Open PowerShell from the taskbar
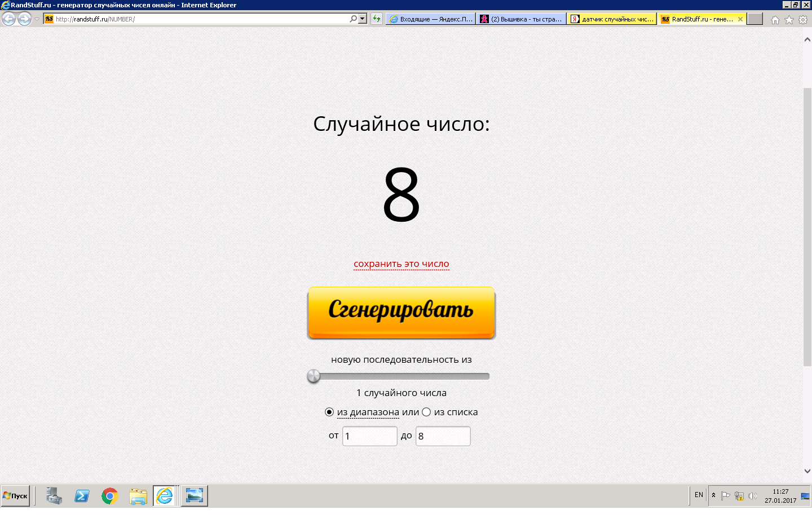Viewport: 812px width, 527px height. click(x=82, y=496)
